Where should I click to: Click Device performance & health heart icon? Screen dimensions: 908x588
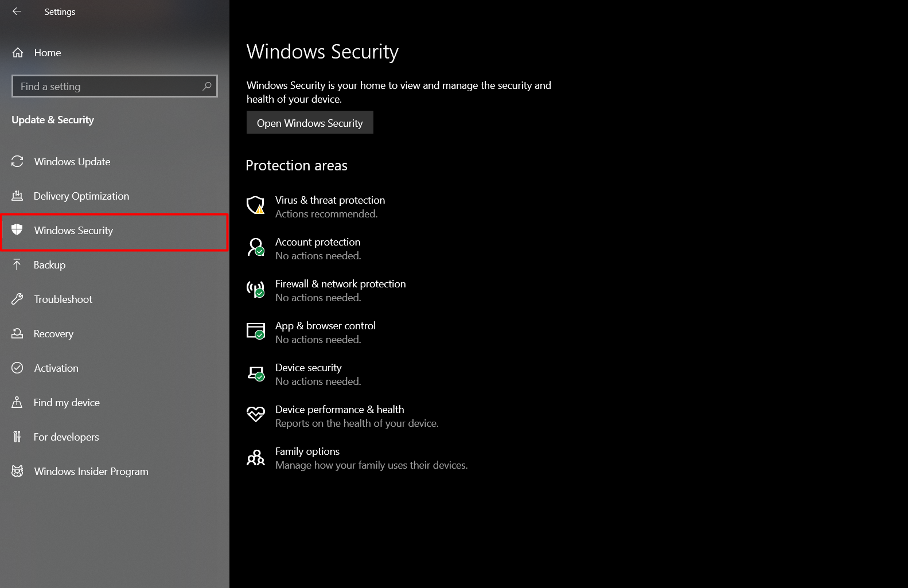pyautogui.click(x=255, y=414)
